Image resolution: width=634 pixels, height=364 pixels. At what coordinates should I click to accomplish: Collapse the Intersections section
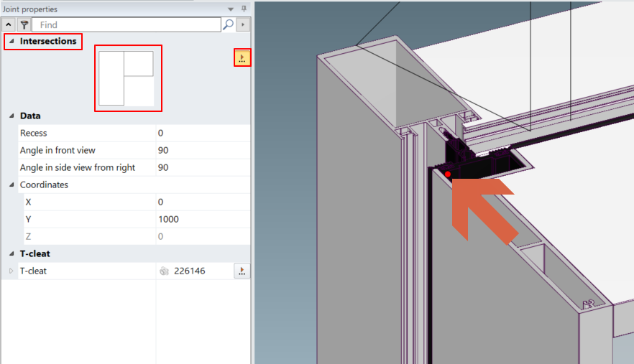point(12,42)
